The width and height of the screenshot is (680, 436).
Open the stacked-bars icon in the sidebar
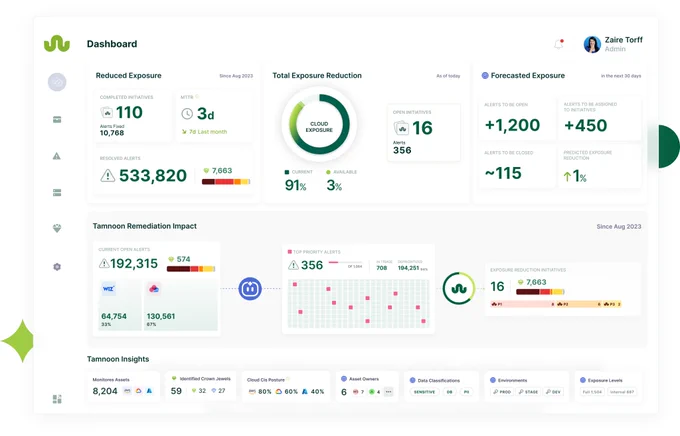[x=57, y=192]
